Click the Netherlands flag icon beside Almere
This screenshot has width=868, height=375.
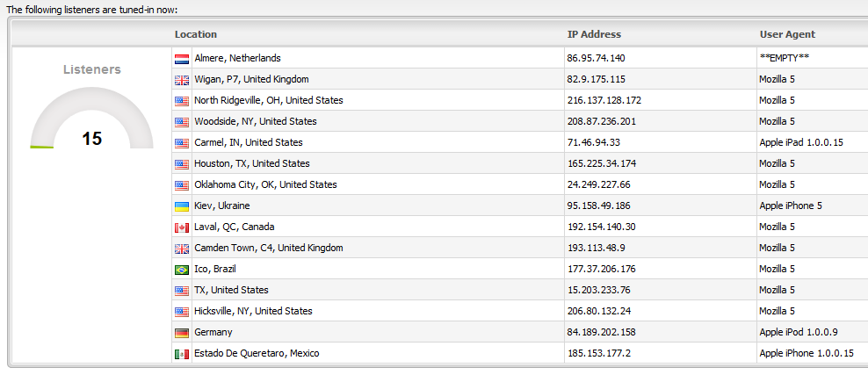[x=182, y=59]
